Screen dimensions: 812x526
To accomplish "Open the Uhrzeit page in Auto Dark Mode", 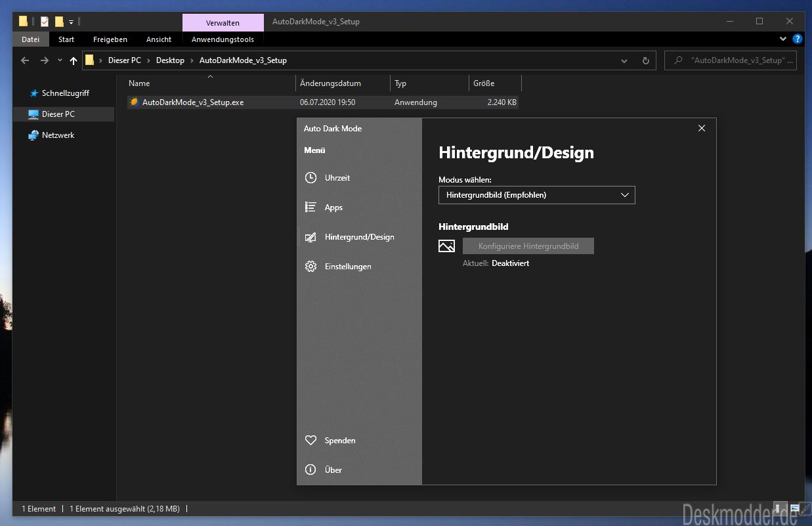I will (359, 178).
